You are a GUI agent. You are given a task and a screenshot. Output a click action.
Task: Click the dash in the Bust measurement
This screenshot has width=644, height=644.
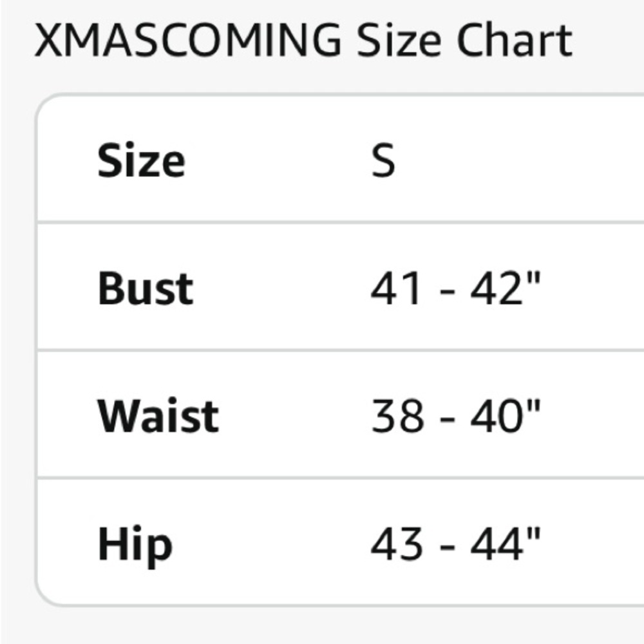[x=446, y=291]
